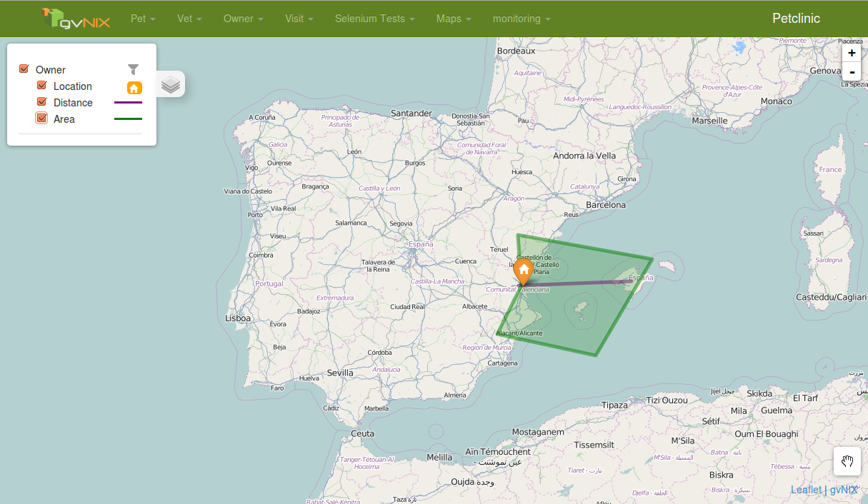The image size is (868, 504).
Task: Click the orange house Location legend icon
Action: pos(134,87)
